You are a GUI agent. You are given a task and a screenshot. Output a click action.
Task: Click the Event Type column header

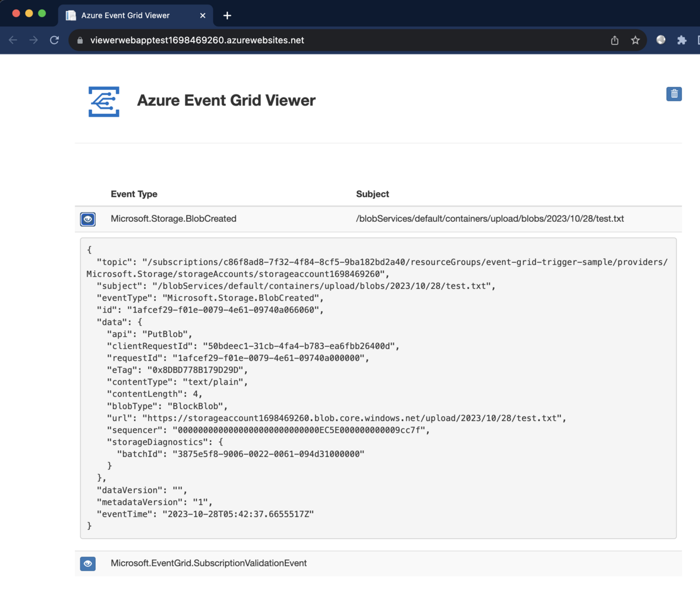click(x=134, y=194)
